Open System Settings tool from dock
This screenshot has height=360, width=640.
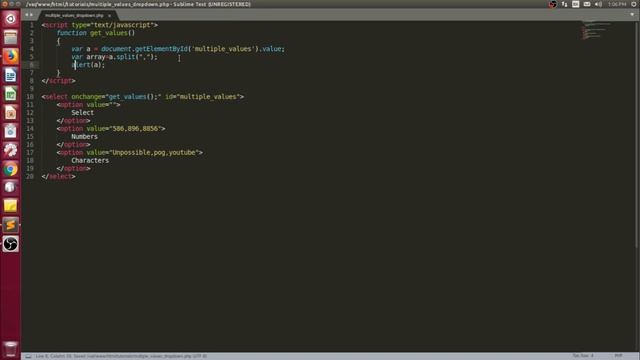point(11,150)
